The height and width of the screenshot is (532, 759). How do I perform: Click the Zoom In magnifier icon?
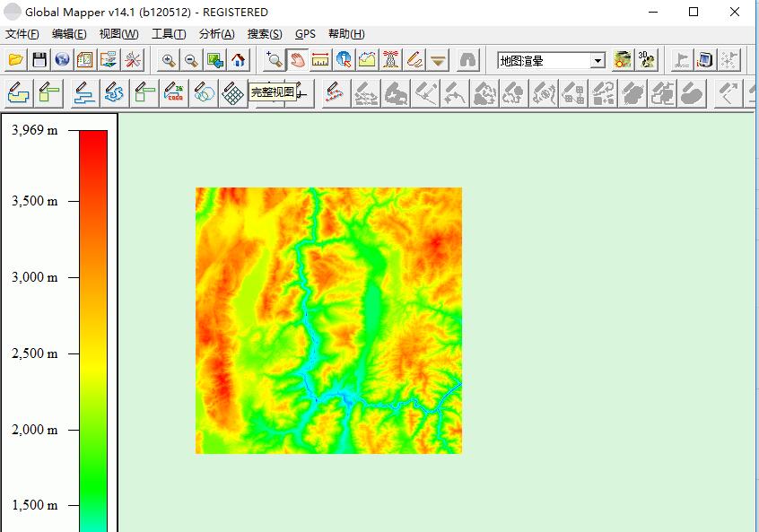(169, 60)
